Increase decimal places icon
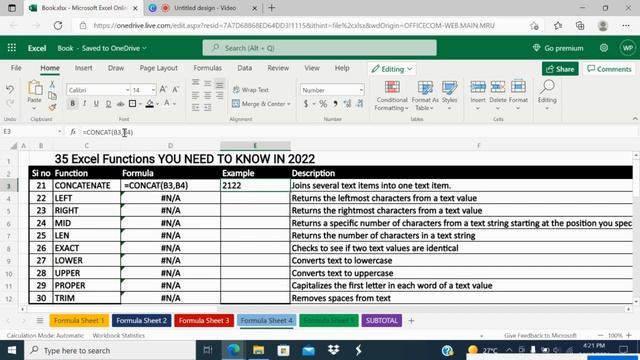The width and height of the screenshot is (640, 360). coord(347,104)
